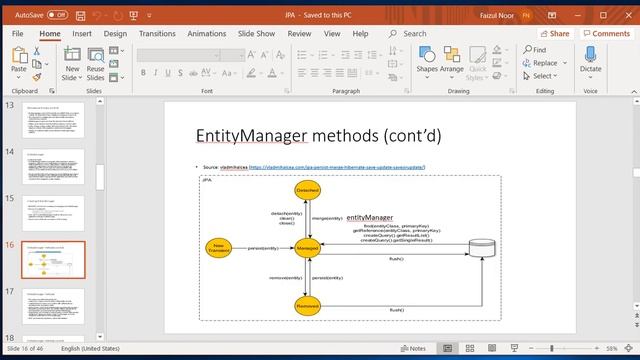Screen dimensions: 640x360
Task: Collapse the ribbon with the chevron
Action: pyautogui.click(x=634, y=91)
